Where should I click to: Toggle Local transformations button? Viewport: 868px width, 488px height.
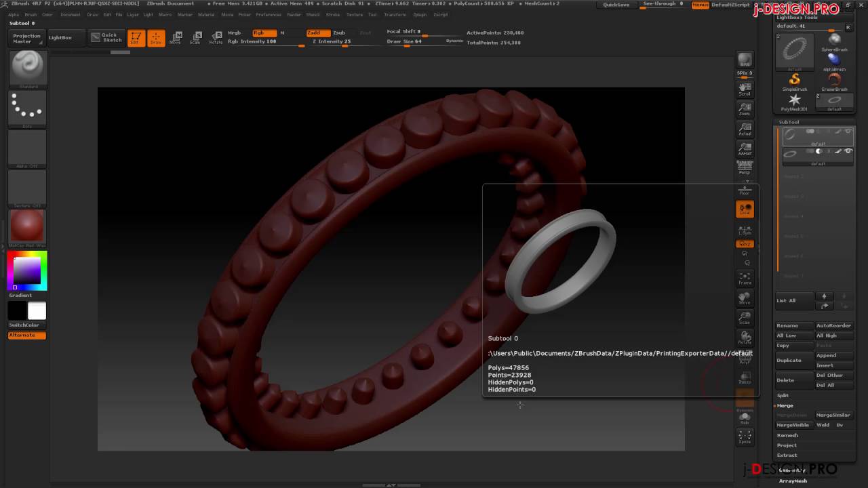(745, 209)
